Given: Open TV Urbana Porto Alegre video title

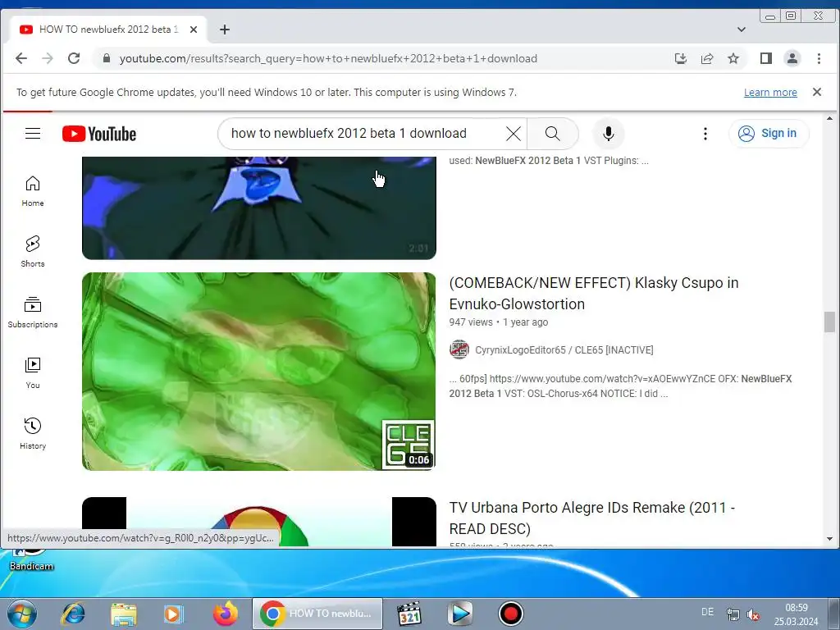Looking at the screenshot, I should click(x=592, y=518).
